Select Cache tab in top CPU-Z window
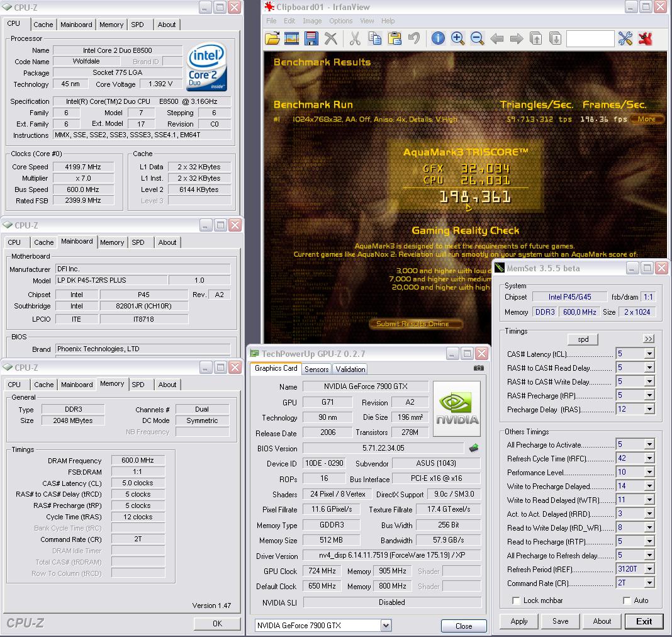The width and height of the screenshot is (672, 637). [43, 25]
